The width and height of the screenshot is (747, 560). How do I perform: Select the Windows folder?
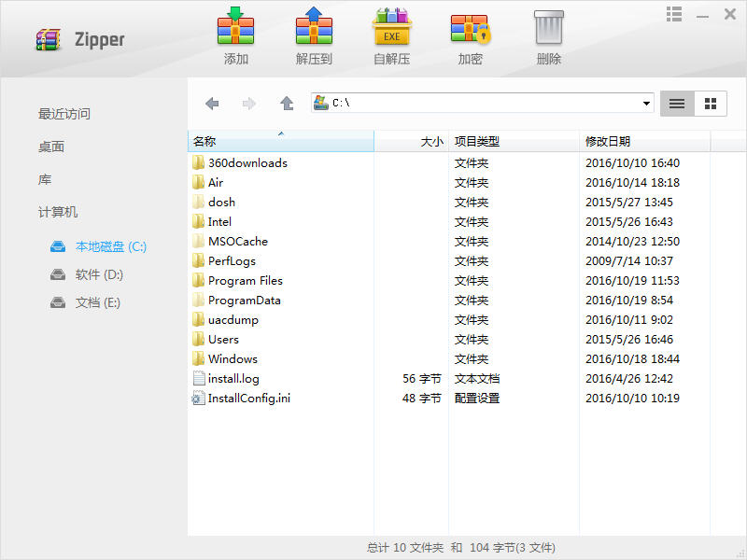233,358
